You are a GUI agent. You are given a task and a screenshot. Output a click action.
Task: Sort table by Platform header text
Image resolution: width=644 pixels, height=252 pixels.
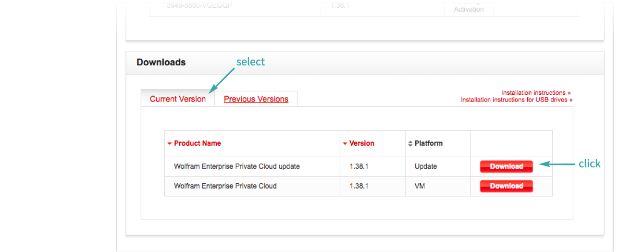point(428,143)
